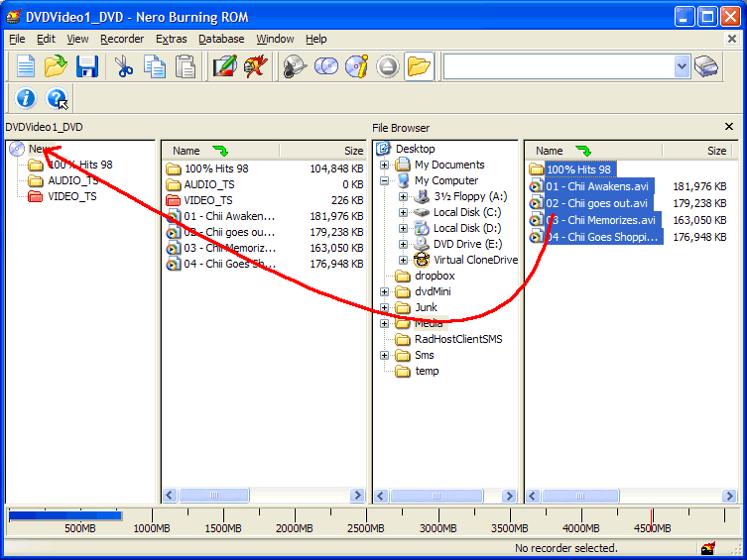747x560 pixels.
Task: Select the New disc root node
Action: pos(37,149)
